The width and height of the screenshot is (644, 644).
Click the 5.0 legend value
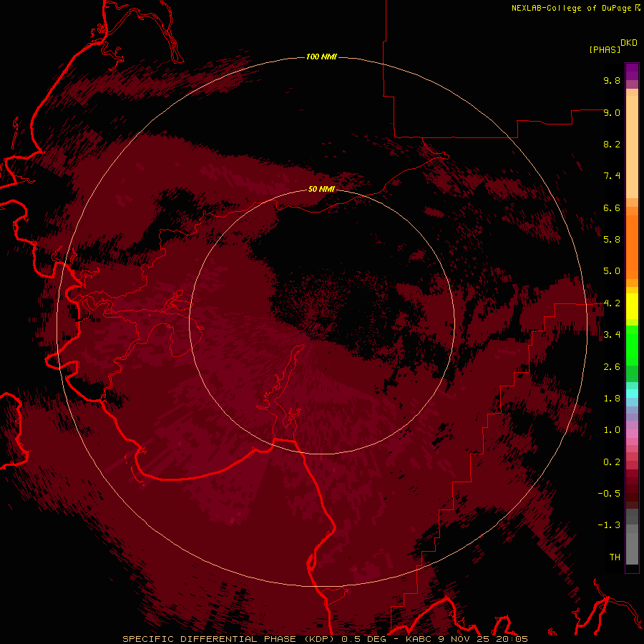tap(612, 271)
